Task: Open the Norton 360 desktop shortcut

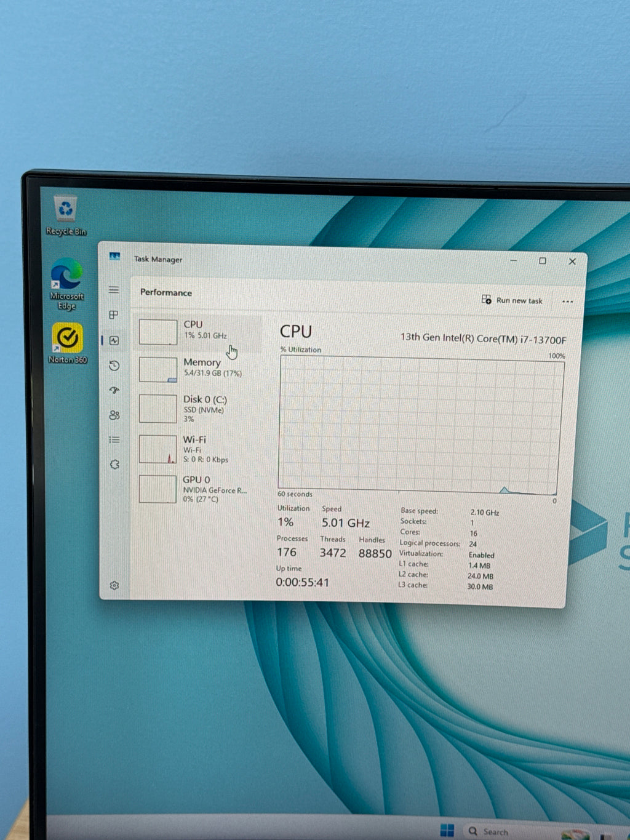Action: (x=68, y=343)
